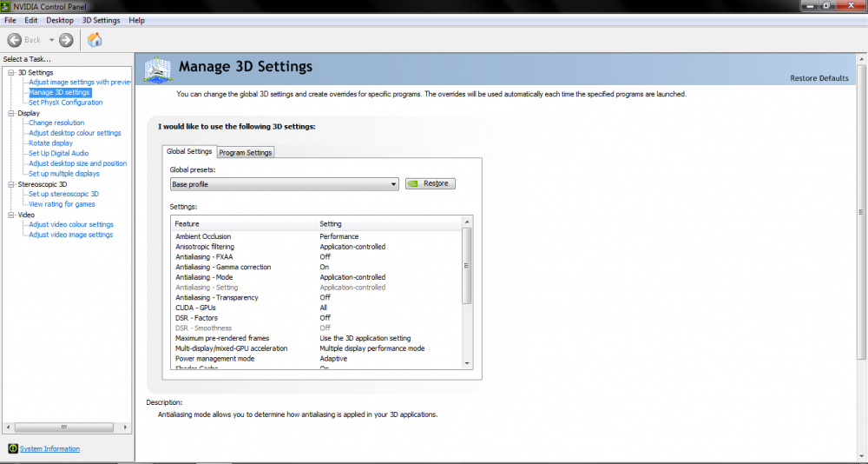Select the CUDA - GPUs row
The width and height of the screenshot is (868, 464).
316,308
